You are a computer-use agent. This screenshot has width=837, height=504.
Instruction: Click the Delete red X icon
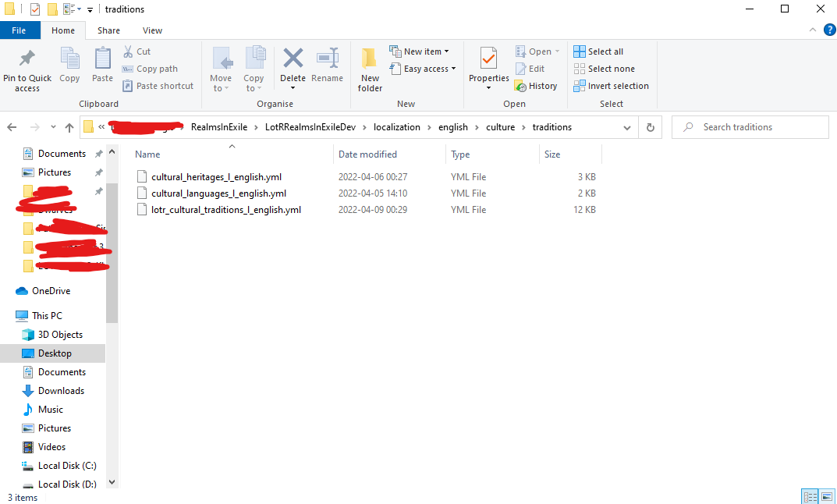click(293, 58)
